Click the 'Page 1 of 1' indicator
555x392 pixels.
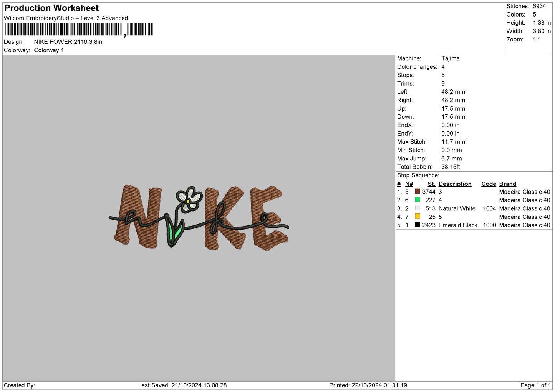tap(535, 385)
